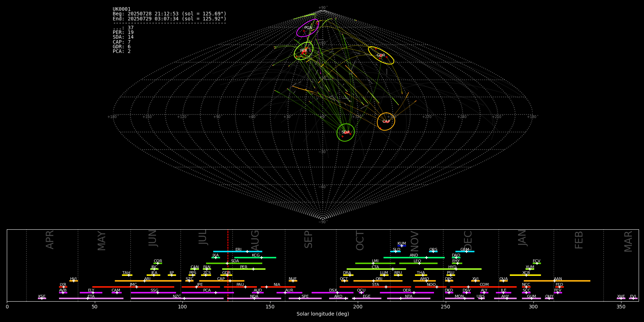Viewport: 644px width, 322px height.
Task: Select the Beg: 20250728 21:12:53 line
Action: pos(170,14)
